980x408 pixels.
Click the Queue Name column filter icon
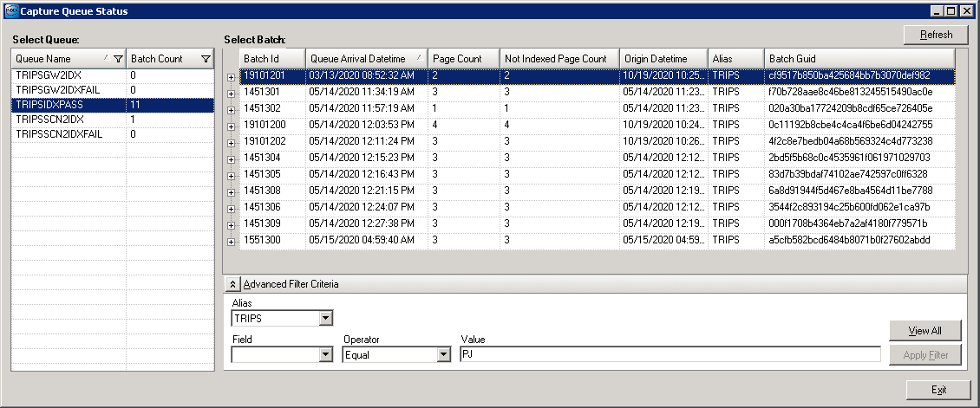point(118,59)
